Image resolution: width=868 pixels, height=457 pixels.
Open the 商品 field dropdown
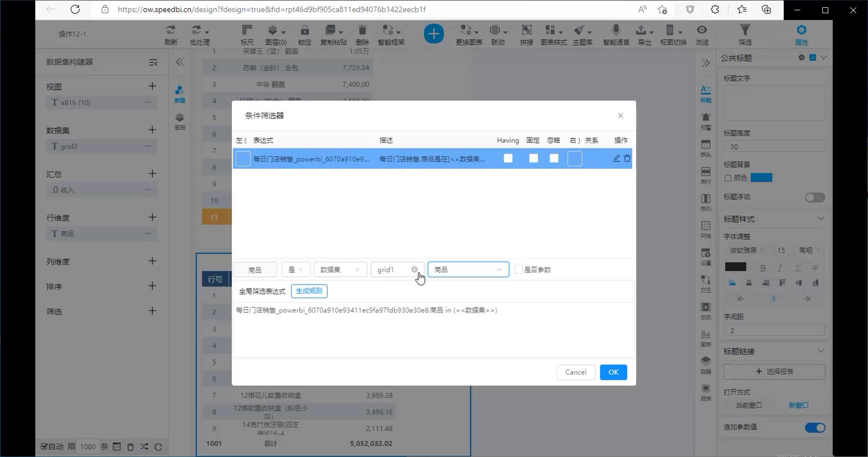(x=468, y=269)
